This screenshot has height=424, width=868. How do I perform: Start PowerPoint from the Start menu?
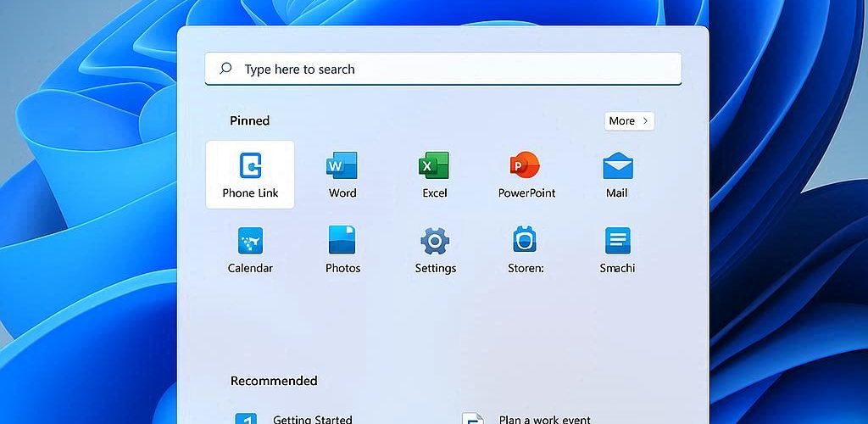(526, 175)
